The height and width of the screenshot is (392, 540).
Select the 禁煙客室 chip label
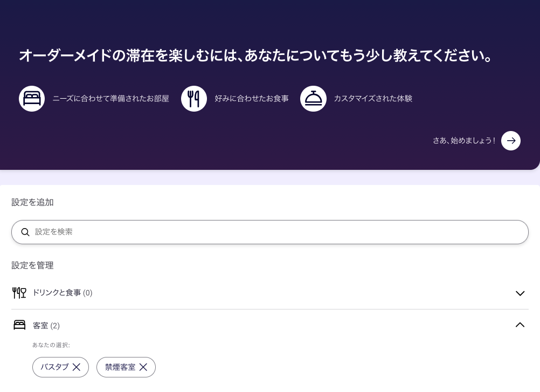click(x=120, y=367)
